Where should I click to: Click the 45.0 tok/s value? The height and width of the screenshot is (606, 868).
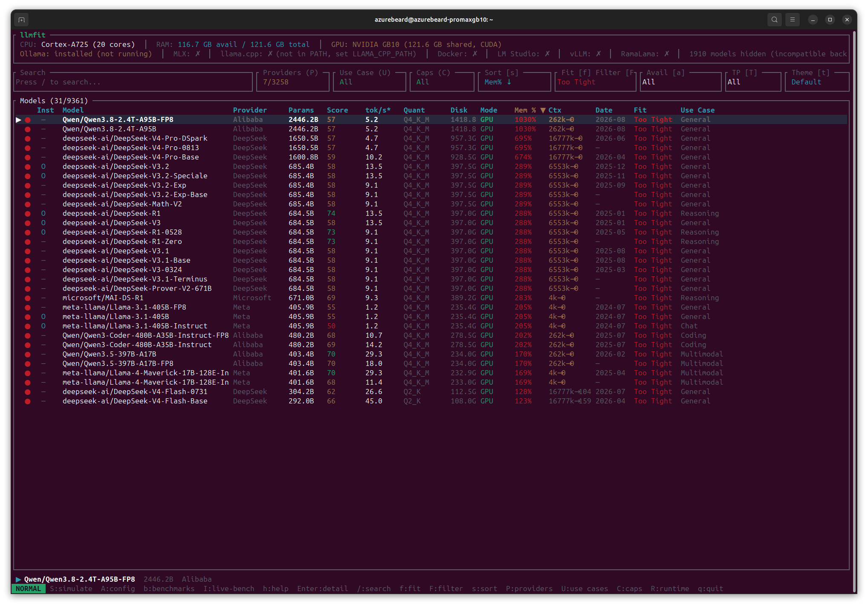[374, 401]
